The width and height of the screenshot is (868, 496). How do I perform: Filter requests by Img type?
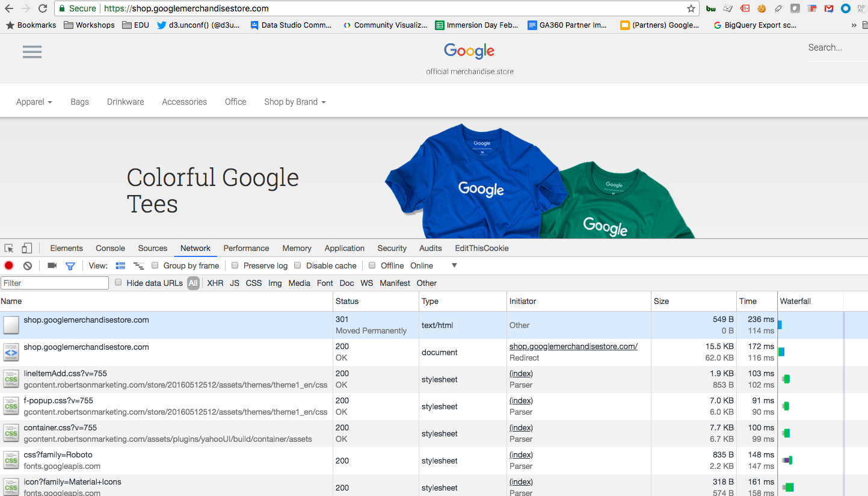click(275, 283)
